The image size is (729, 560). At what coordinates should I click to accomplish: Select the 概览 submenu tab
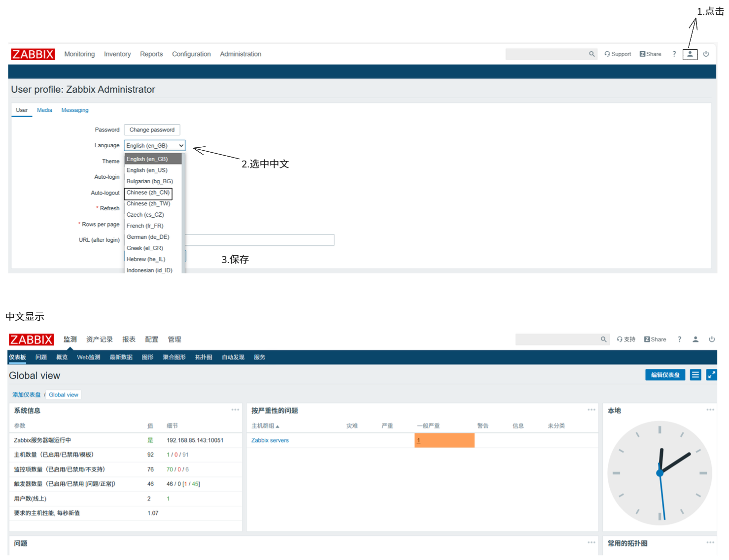pyautogui.click(x=62, y=357)
